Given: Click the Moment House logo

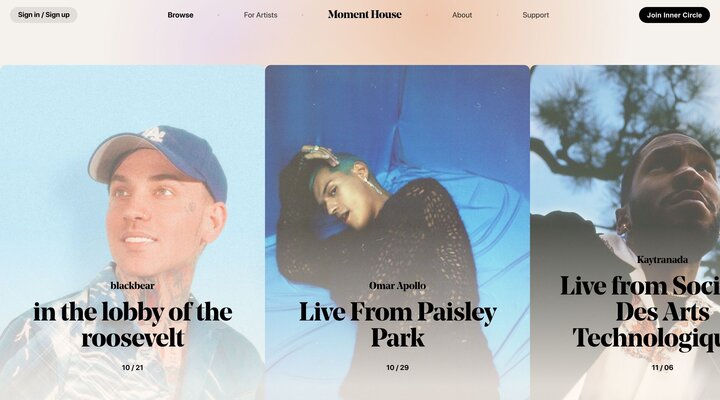Looking at the screenshot, I should (365, 15).
